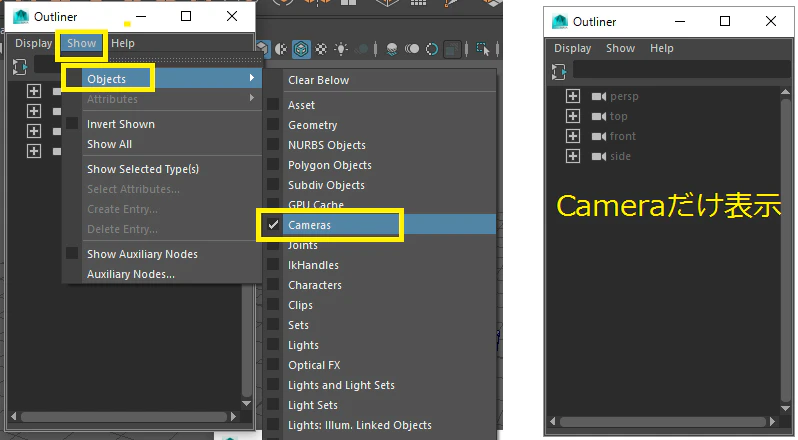798x440 pixels.
Task: Select persp text in right Outliner
Action: 624,97
